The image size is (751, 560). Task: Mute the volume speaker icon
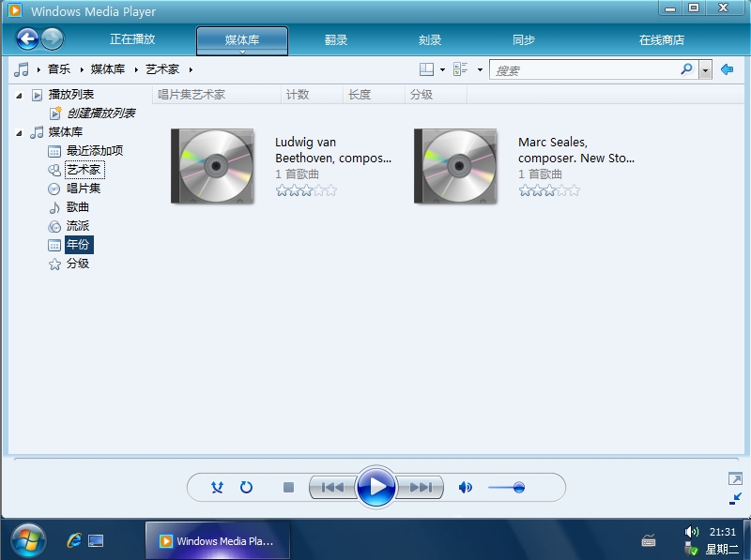465,488
